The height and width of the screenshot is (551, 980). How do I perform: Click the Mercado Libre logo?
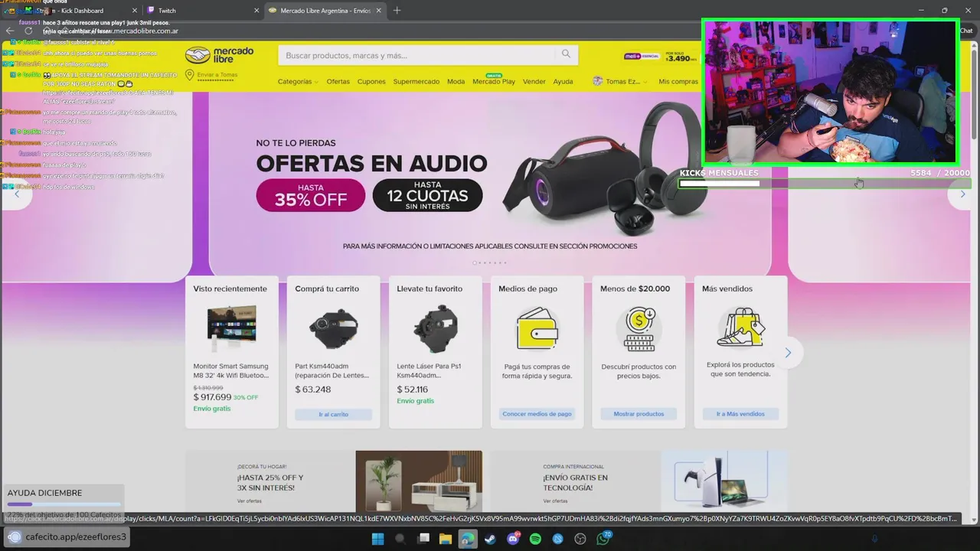coord(219,55)
